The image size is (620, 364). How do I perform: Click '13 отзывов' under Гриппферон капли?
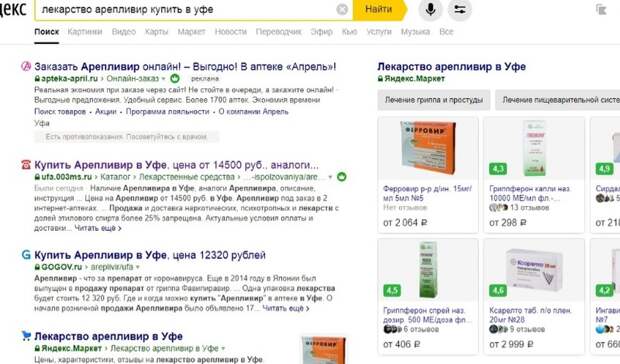tap(529, 207)
